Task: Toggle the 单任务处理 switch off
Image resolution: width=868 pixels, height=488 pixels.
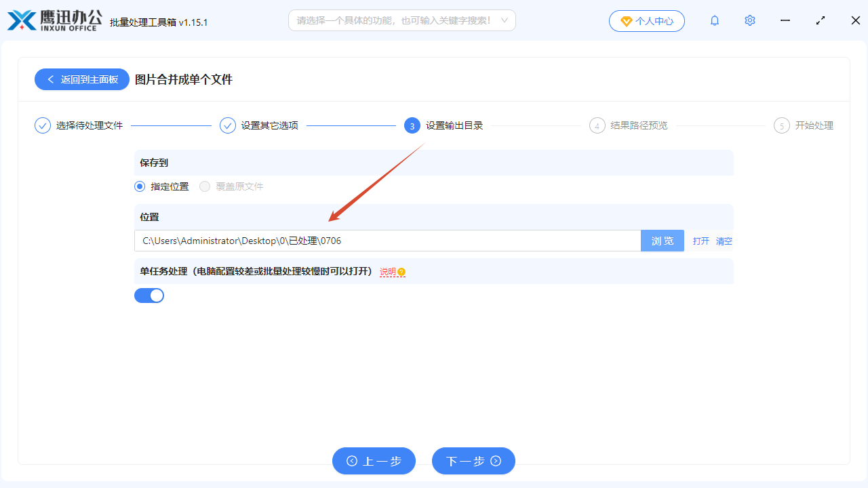Action: [x=149, y=296]
